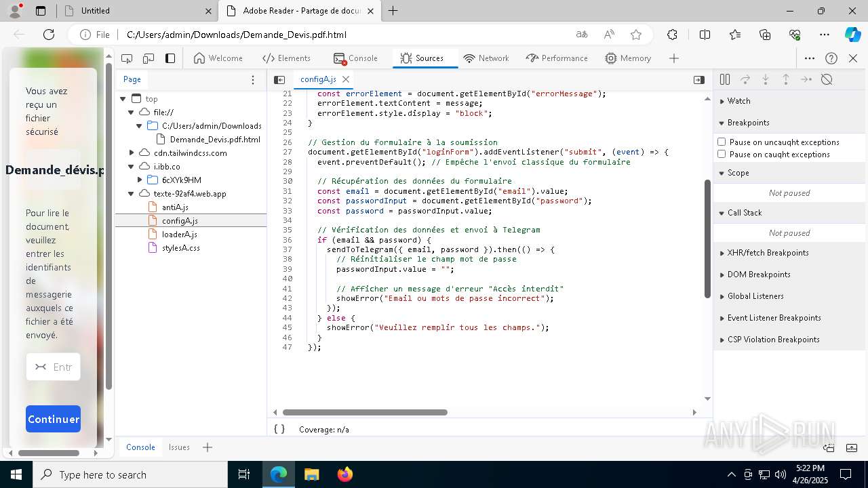This screenshot has height=488, width=868.
Task: Hide the navigator sidebar icon
Action: pyautogui.click(x=279, y=79)
